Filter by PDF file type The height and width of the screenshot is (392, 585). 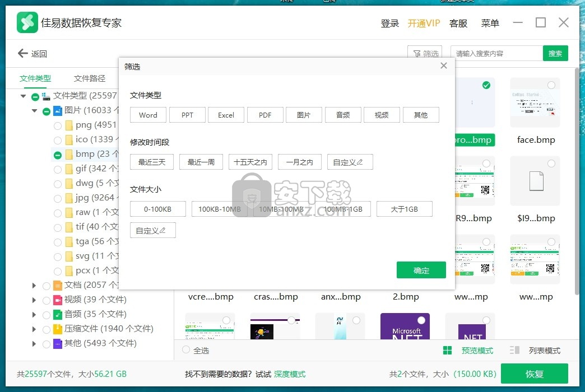click(x=265, y=115)
